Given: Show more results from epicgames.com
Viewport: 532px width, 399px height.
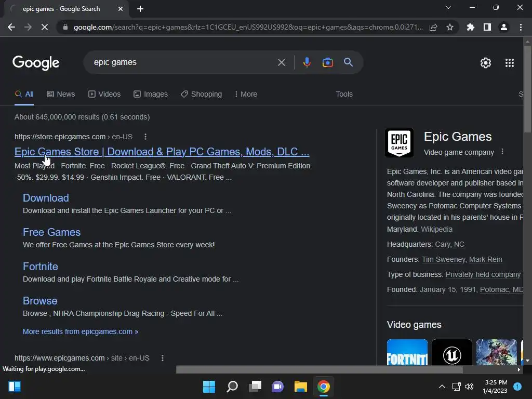Looking at the screenshot, I should point(81,331).
